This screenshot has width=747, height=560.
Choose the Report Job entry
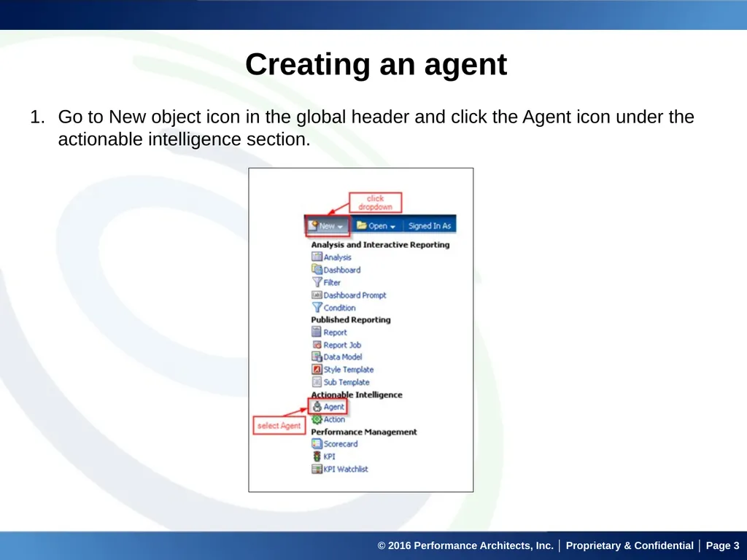[x=343, y=345]
